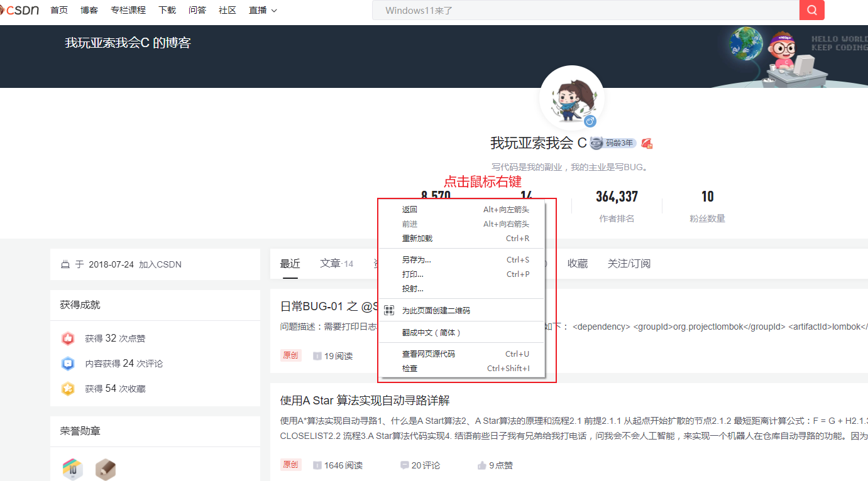Open 博客 in the top navigation
Viewport: 868px width, 481px height.
click(x=89, y=10)
